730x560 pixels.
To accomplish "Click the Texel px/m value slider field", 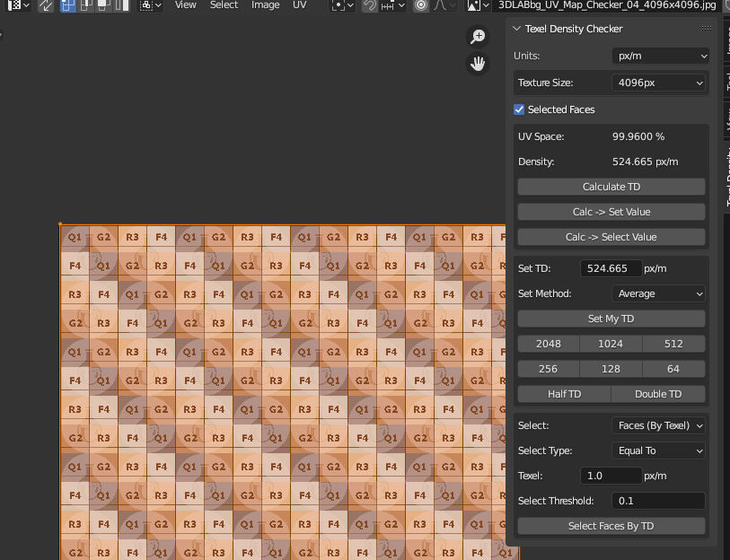I will pos(611,476).
